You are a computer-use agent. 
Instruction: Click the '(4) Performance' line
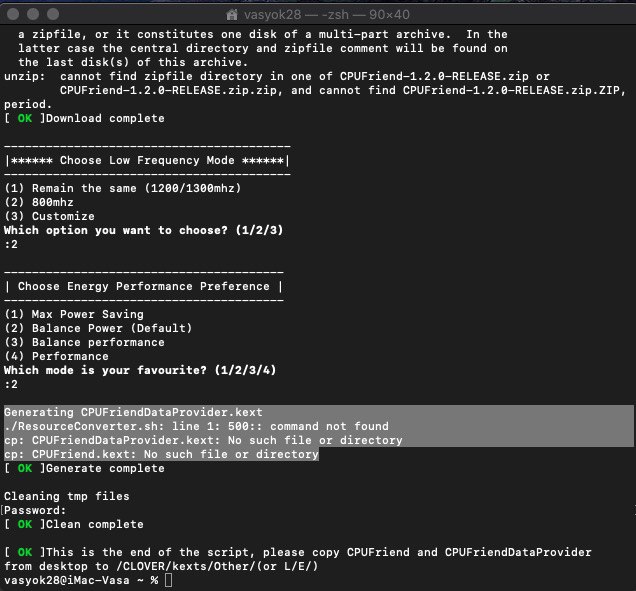click(x=56, y=356)
